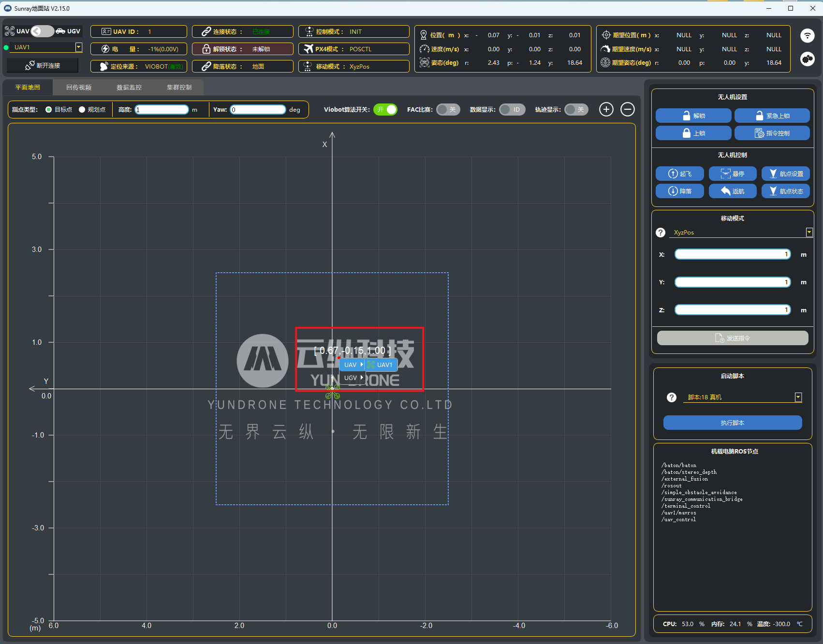Click the UGV car icon
This screenshot has height=644, width=823.
(x=60, y=31)
